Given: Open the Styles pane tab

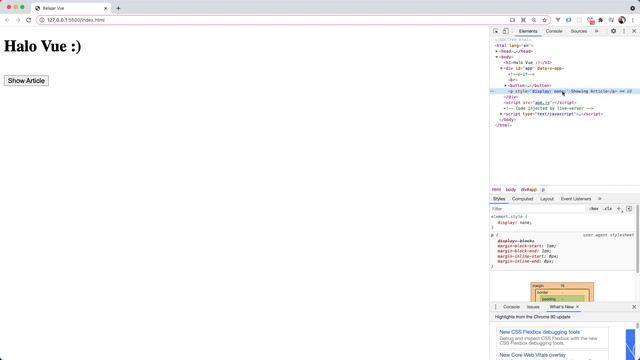Looking at the screenshot, I should point(499,199).
